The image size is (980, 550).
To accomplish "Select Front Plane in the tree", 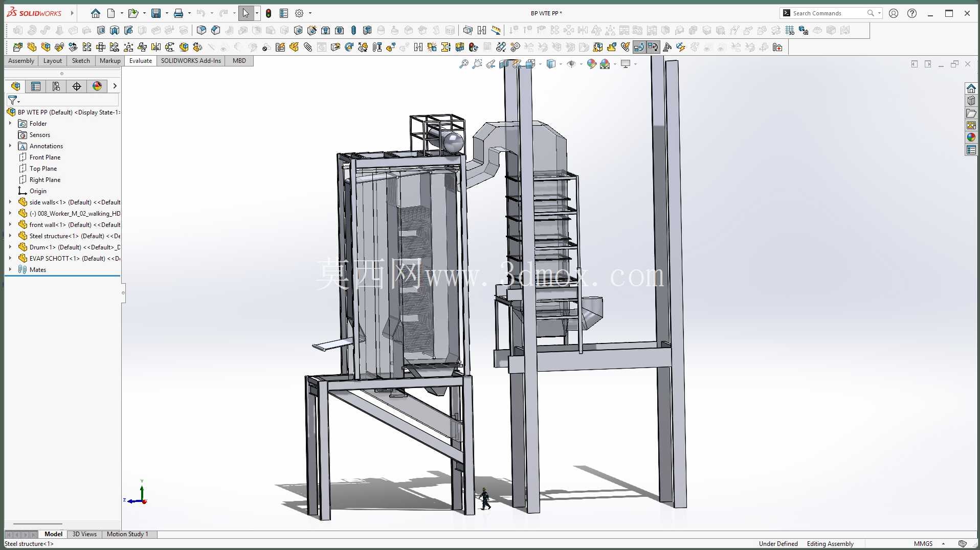I will pos(45,157).
